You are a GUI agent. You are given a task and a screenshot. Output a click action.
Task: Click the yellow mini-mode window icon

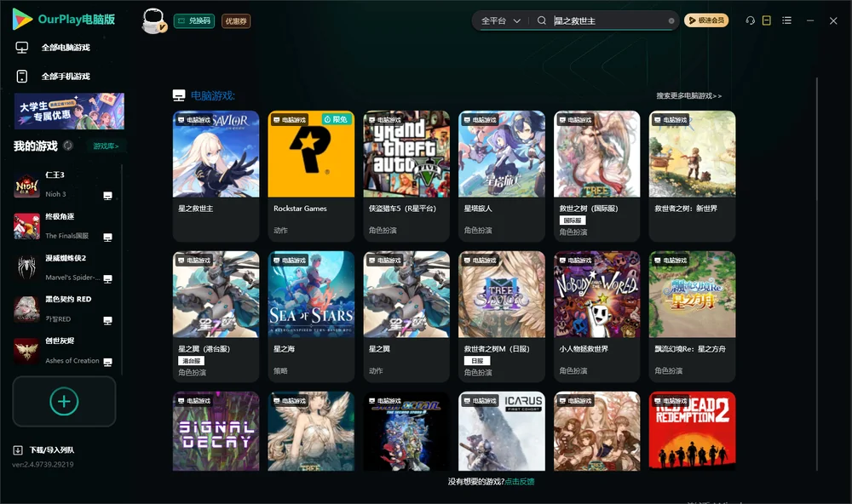click(x=766, y=20)
